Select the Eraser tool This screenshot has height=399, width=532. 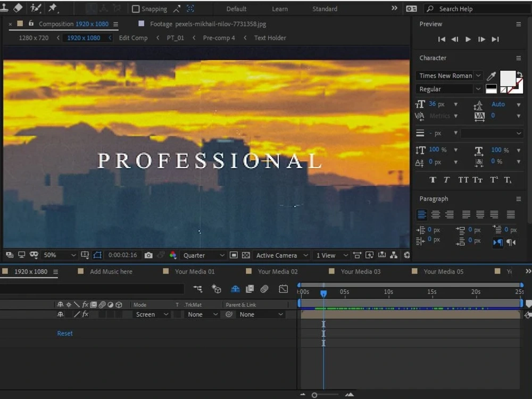pos(18,7)
